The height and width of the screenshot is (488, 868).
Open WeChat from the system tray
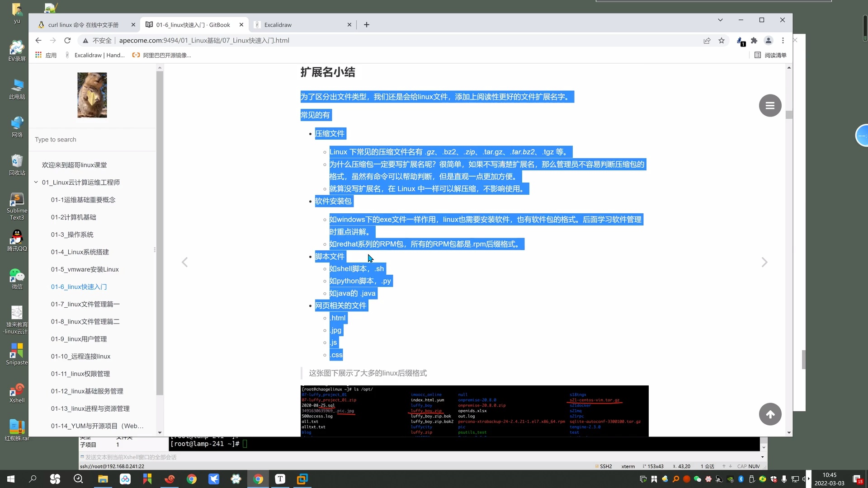click(698, 479)
